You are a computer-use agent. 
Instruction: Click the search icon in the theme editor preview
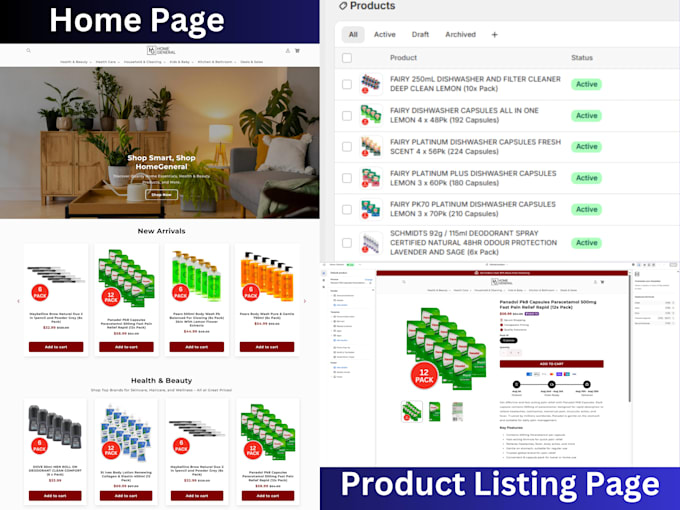tap(404, 282)
